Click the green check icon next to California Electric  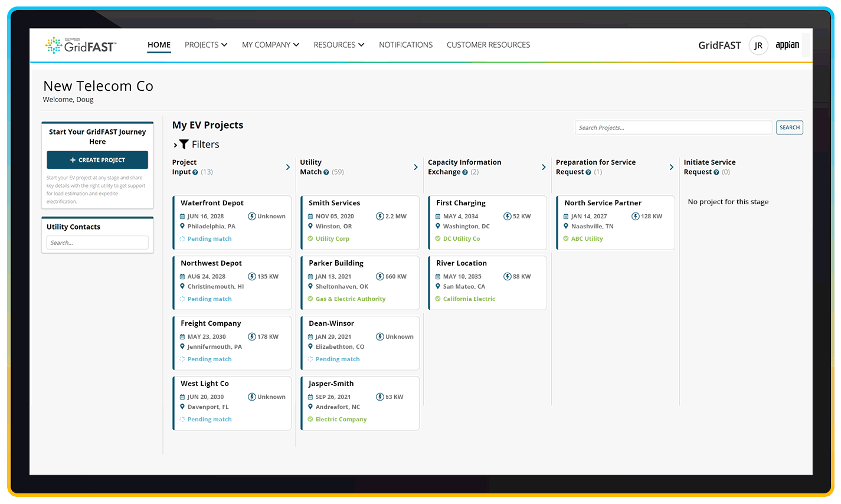438,299
